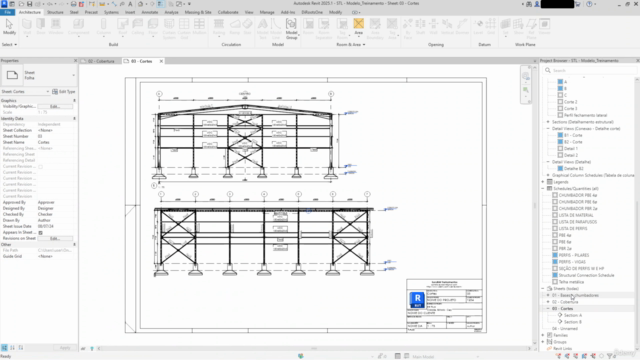Toggle checkbox for view A in browser
Image resolution: width=640 pixels, height=360 pixels.
(560, 82)
